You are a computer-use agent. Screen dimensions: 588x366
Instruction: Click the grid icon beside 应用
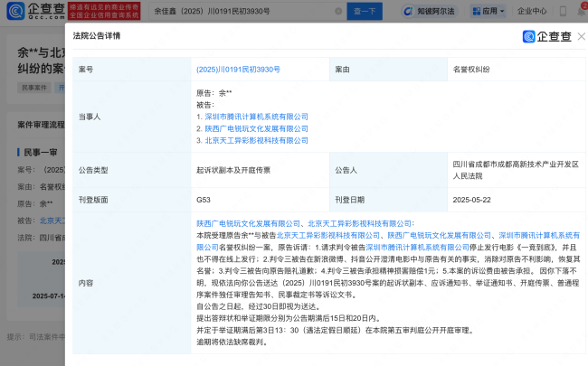click(475, 13)
